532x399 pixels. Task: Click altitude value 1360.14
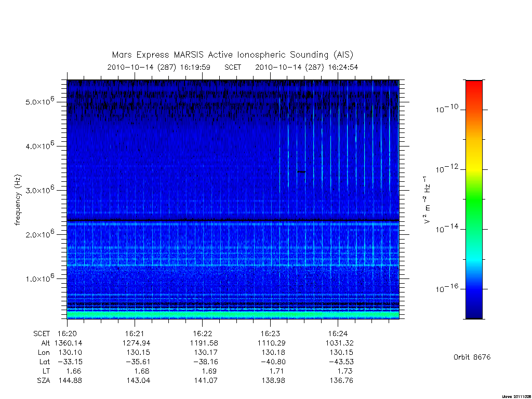tap(69, 343)
